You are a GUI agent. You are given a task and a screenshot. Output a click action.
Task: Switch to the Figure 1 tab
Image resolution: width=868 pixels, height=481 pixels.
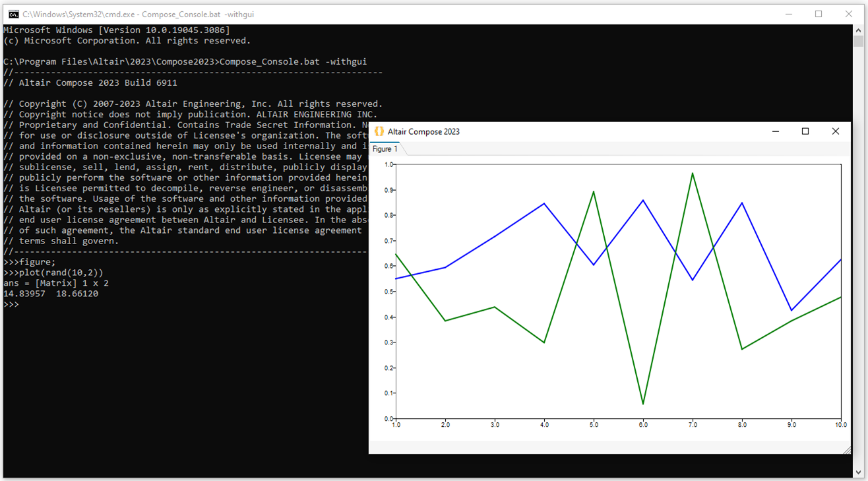point(385,149)
